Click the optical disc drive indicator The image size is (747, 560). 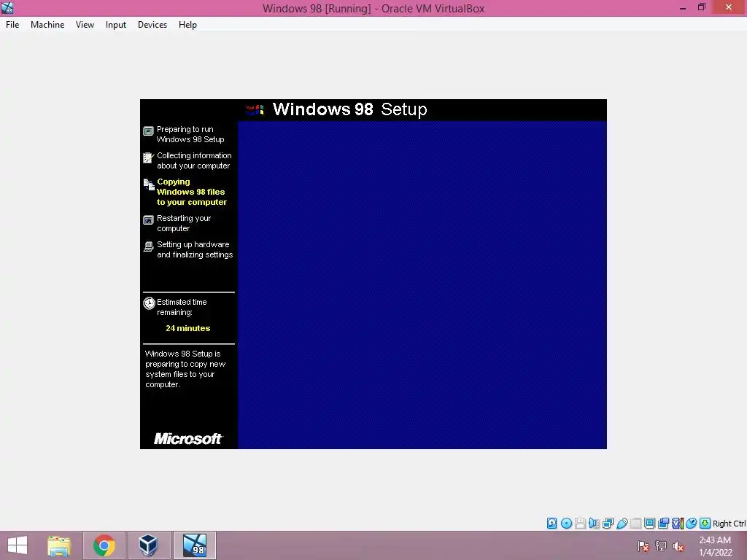(566, 524)
